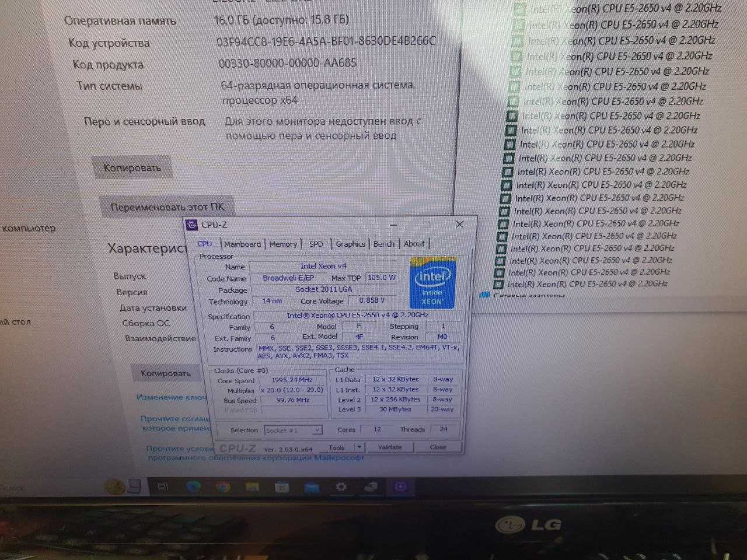Click the Level 3 value 30 MBytes
Screen dimensions: 747x560
[x=396, y=409]
